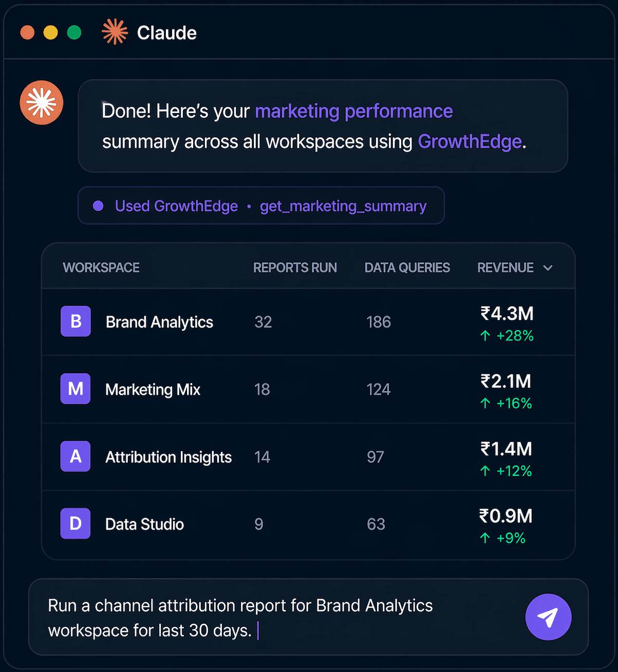The width and height of the screenshot is (618, 672).
Task: Click the red close window dot
Action: click(x=27, y=32)
